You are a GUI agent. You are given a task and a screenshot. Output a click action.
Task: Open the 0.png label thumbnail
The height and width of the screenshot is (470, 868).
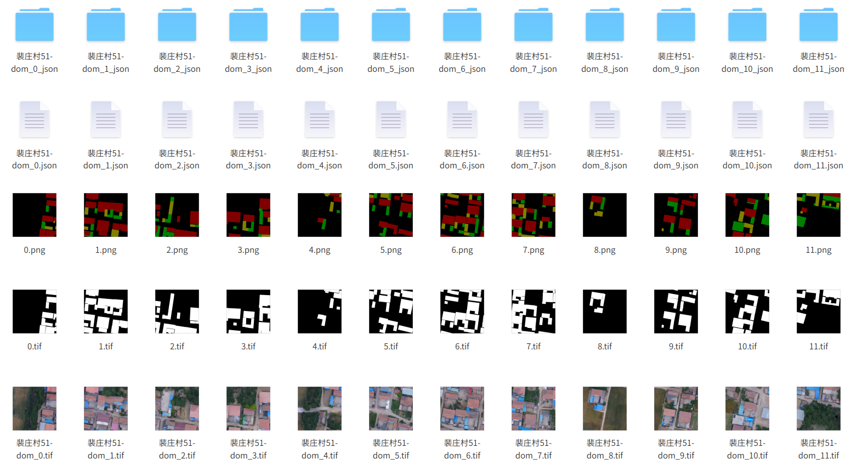point(35,215)
